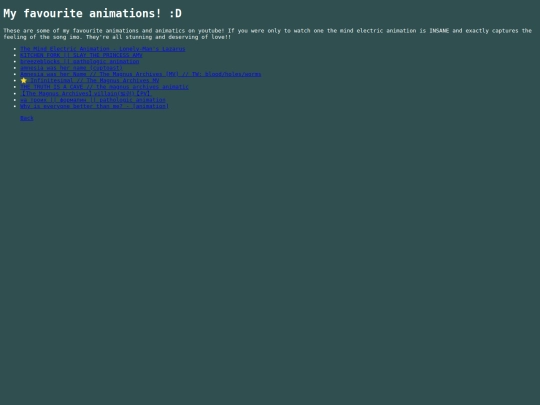The image size is (540, 405).
Task: Open The Mind Electric Animation link
Action: [x=103, y=49]
